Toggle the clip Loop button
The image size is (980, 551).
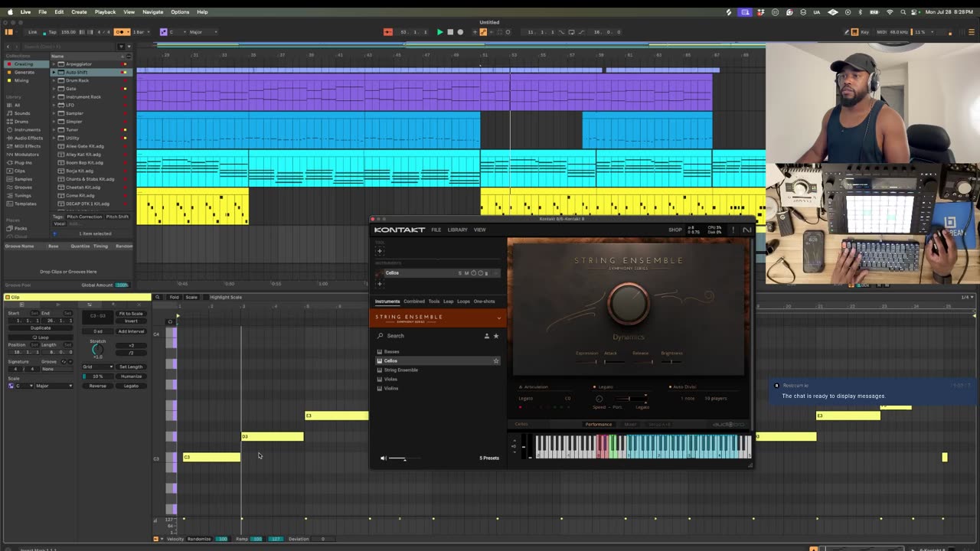point(41,337)
